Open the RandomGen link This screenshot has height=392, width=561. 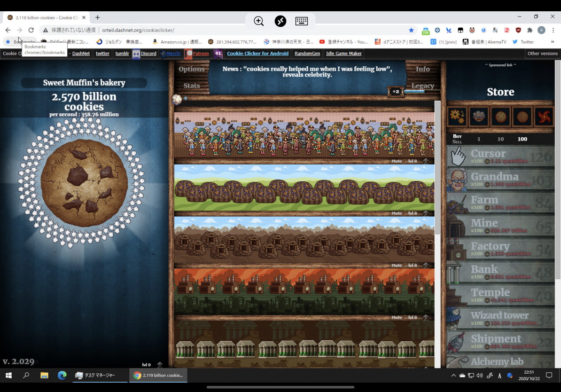307,53
